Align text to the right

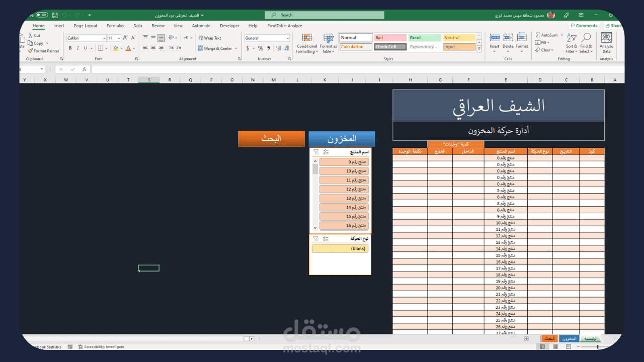tap(161, 48)
